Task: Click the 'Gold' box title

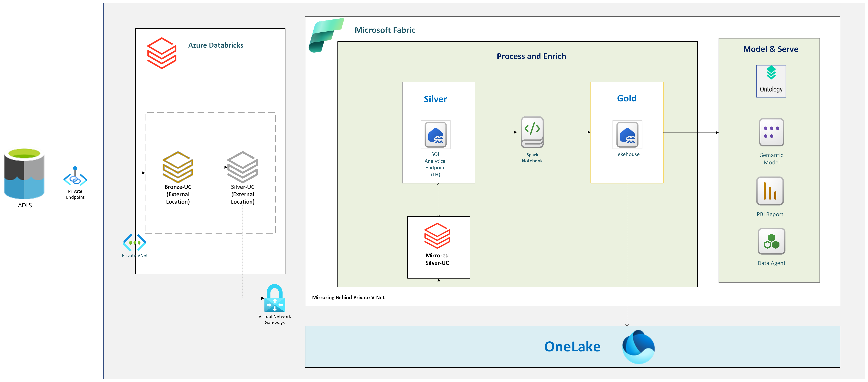Action: coord(627,98)
